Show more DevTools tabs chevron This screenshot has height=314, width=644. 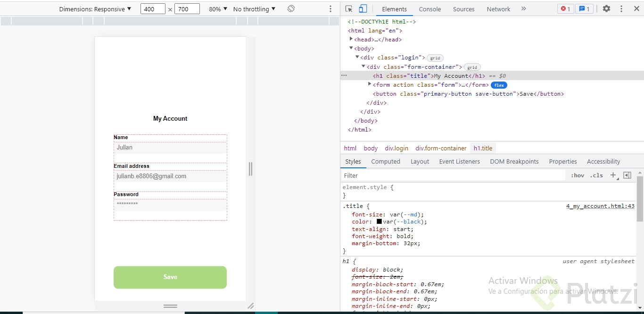(523, 9)
